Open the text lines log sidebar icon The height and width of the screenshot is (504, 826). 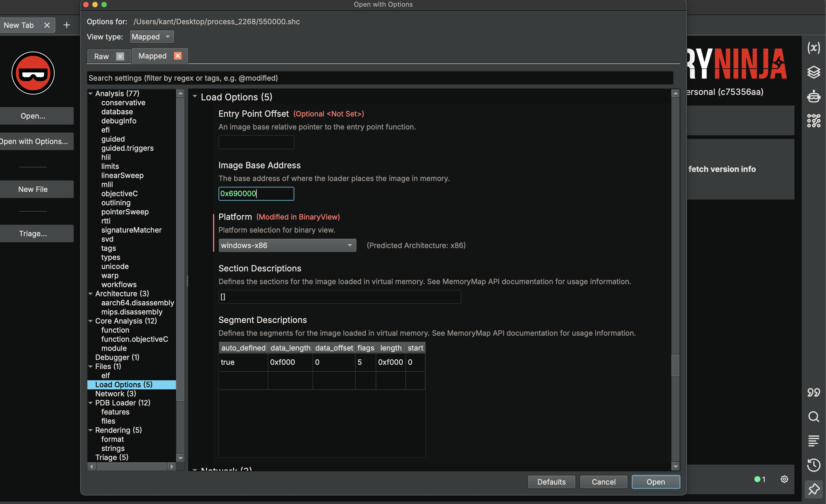[x=814, y=441]
